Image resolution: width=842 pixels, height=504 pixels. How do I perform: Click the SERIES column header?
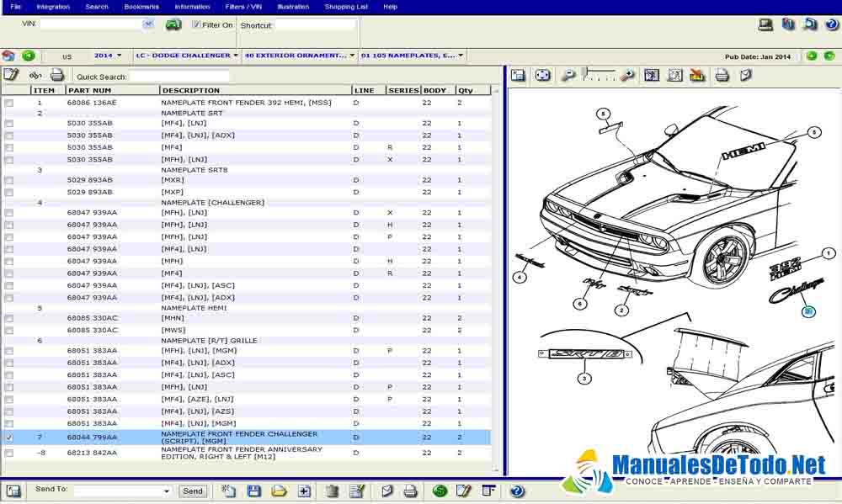tap(403, 90)
